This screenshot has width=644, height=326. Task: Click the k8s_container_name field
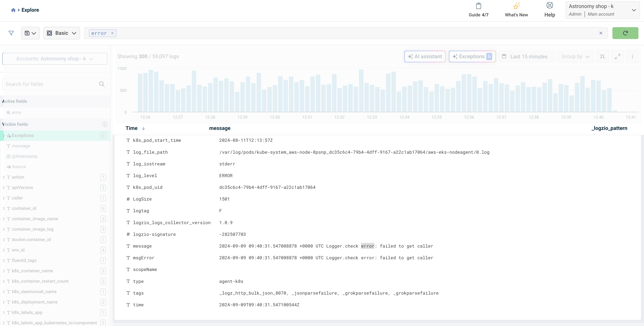32,271
